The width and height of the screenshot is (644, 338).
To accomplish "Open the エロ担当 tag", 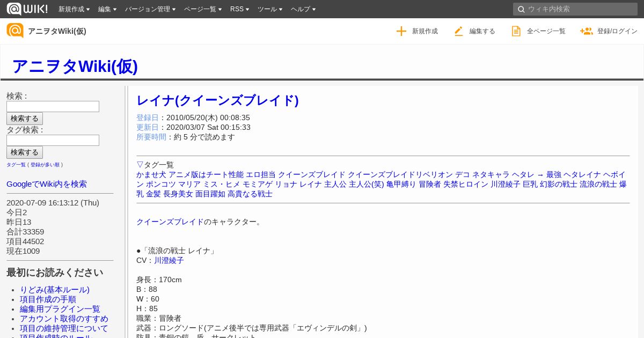I will click(261, 174).
